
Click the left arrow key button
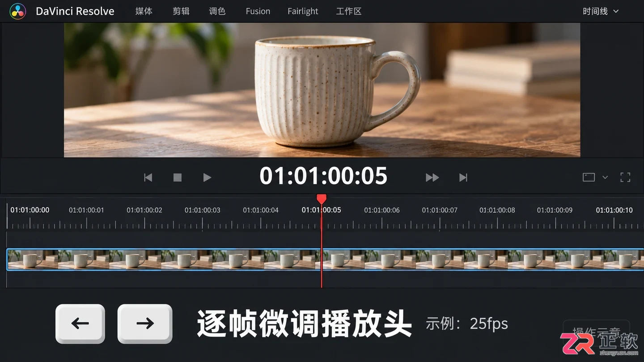click(x=80, y=324)
